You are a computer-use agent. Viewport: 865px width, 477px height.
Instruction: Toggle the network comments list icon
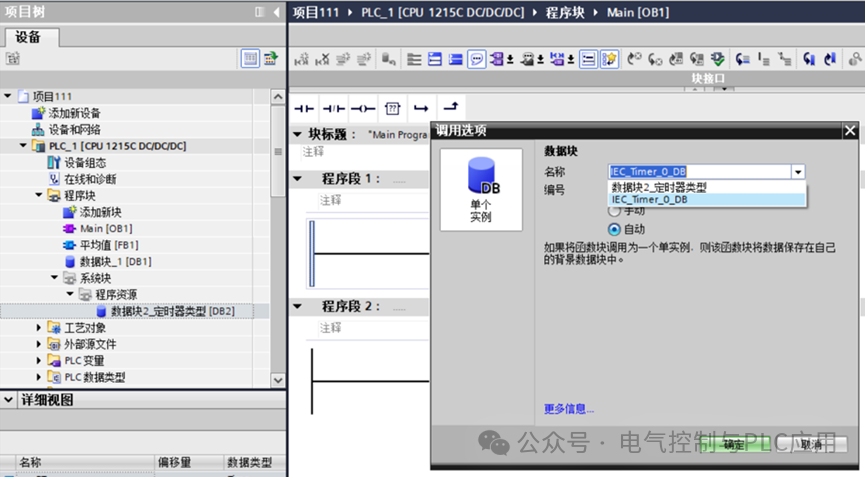pos(589,59)
